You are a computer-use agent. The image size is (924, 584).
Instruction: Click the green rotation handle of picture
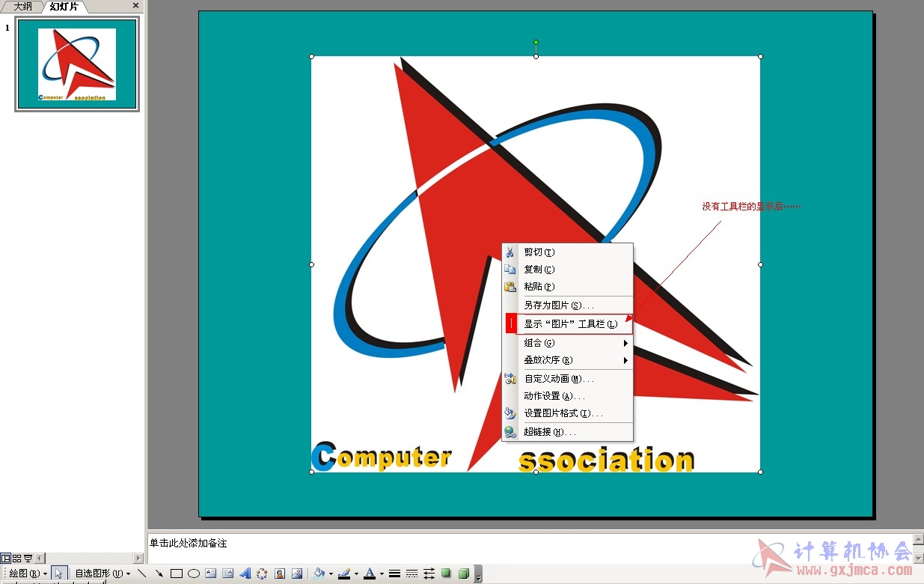coord(536,42)
